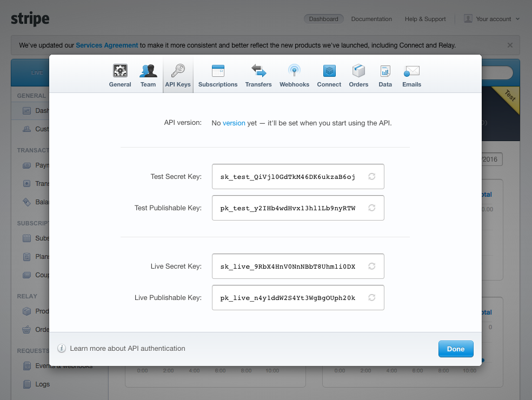Expand the Your account dropdown
532x400 pixels.
(493, 19)
